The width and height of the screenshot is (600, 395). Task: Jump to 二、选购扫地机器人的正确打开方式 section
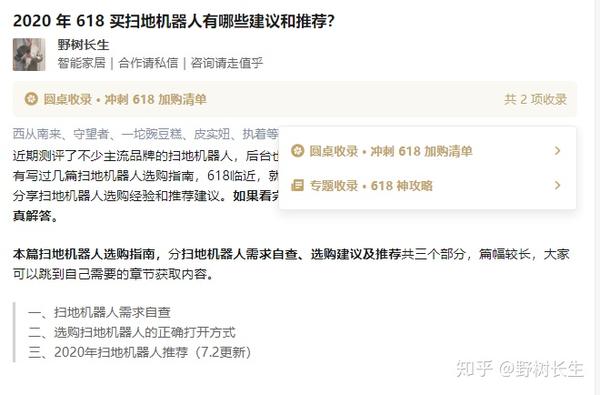coord(132,332)
